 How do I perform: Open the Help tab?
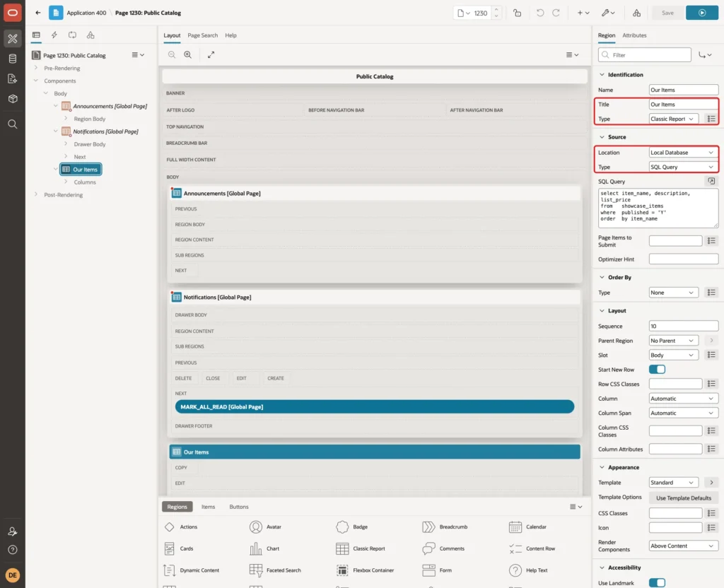click(x=231, y=35)
